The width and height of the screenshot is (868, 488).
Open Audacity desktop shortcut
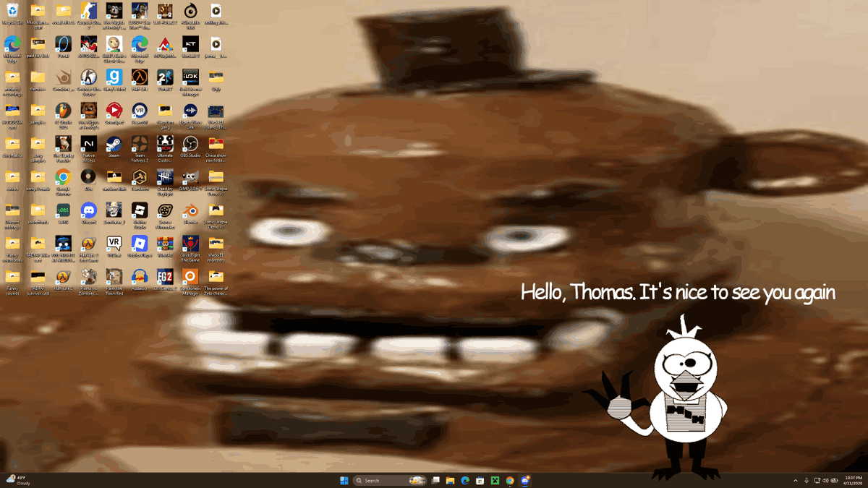(x=140, y=280)
